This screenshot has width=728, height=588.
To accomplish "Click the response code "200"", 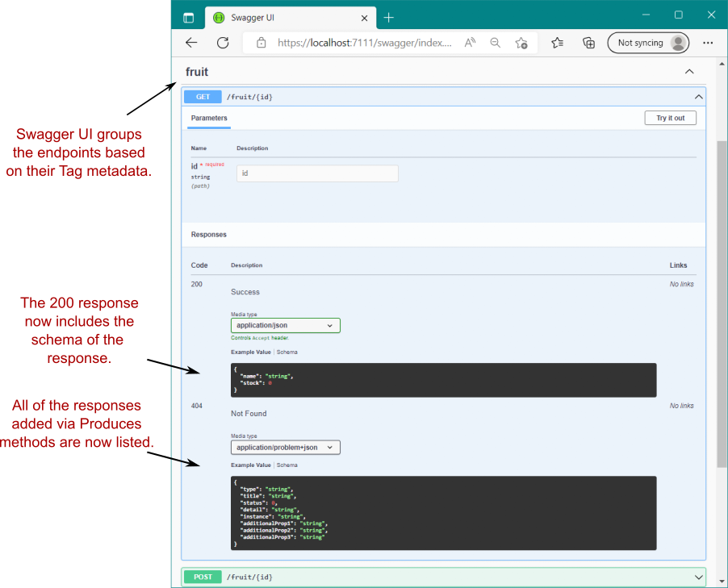I will (x=196, y=284).
